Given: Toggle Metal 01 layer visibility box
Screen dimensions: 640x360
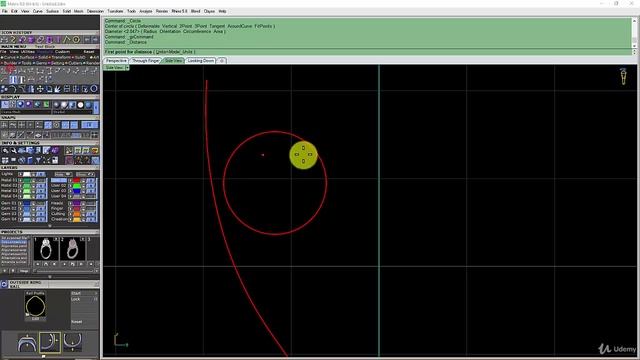Looking at the screenshot, I should [x=40, y=180].
